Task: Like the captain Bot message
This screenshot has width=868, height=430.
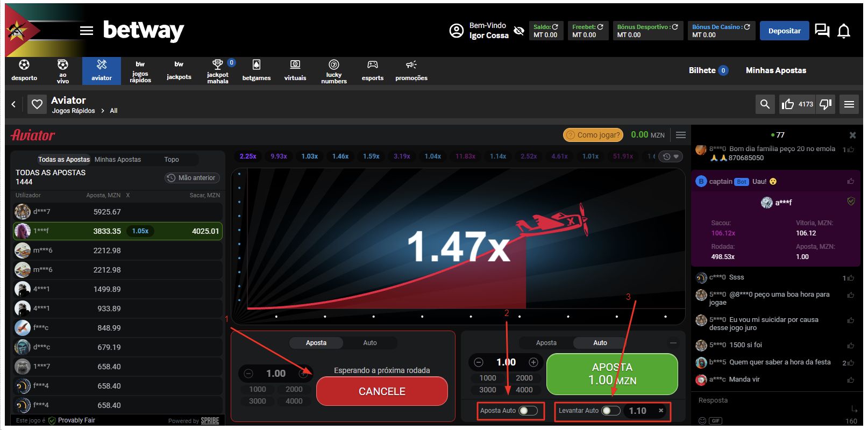Action: point(850,182)
